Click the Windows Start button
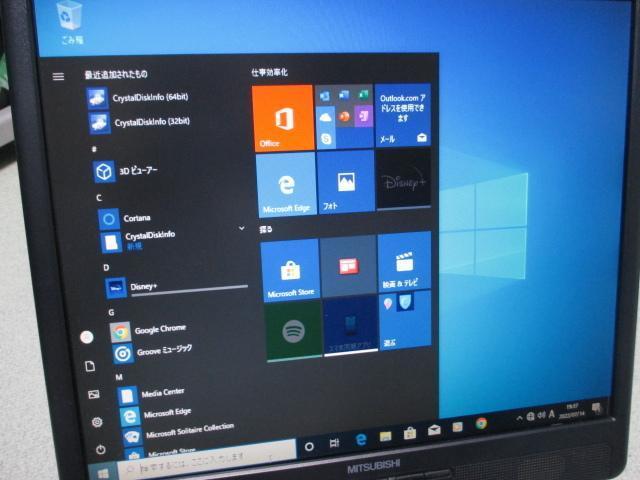Image resolution: width=640 pixels, height=480 pixels. 103,473
